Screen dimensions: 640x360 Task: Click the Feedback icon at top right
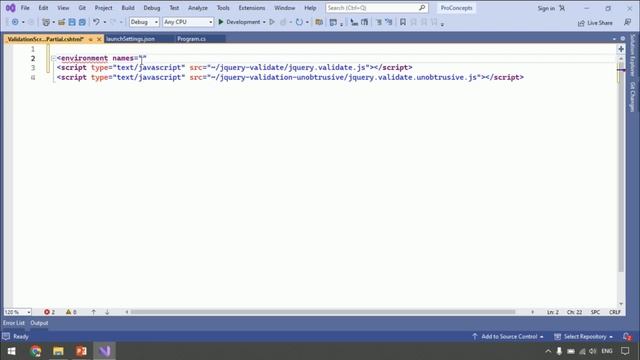click(x=627, y=22)
